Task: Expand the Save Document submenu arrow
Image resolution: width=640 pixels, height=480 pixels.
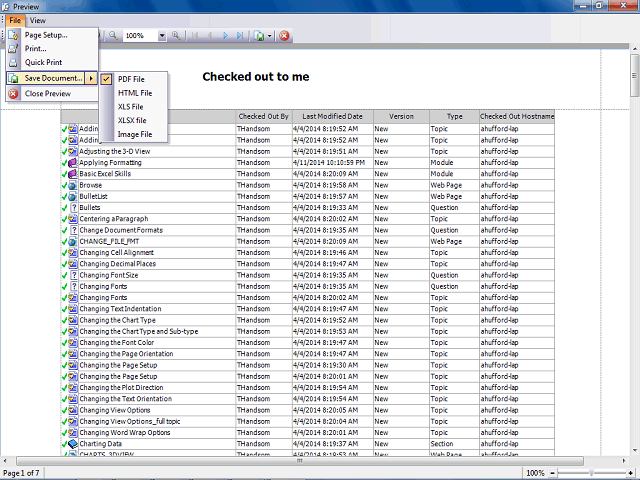Action: [x=91, y=78]
